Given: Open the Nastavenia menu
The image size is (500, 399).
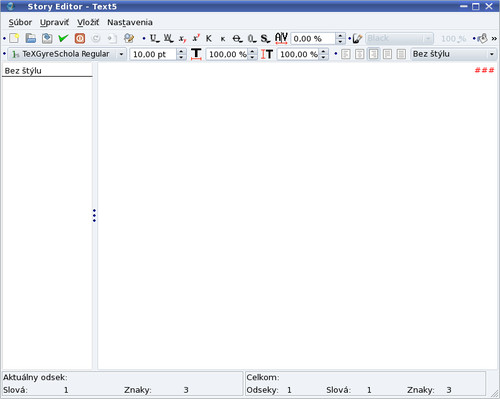Looking at the screenshot, I should click(130, 22).
